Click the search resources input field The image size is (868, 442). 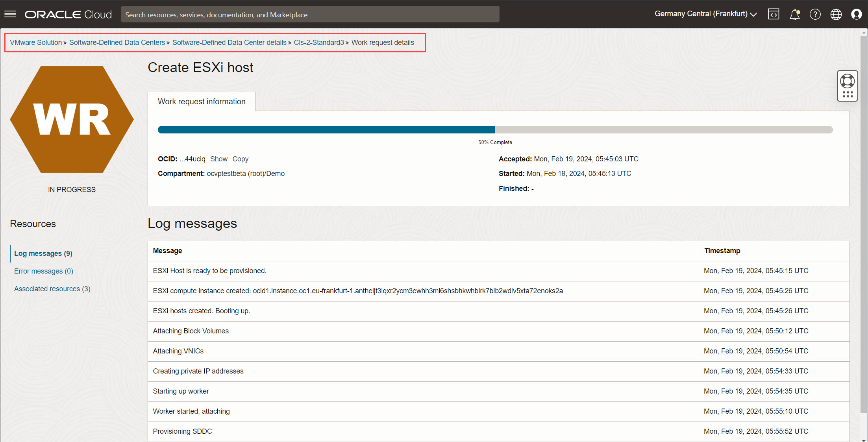coord(310,15)
